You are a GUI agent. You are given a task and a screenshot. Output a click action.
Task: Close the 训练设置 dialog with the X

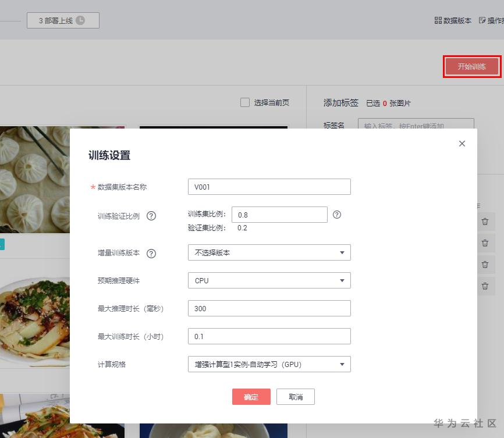pyautogui.click(x=462, y=143)
